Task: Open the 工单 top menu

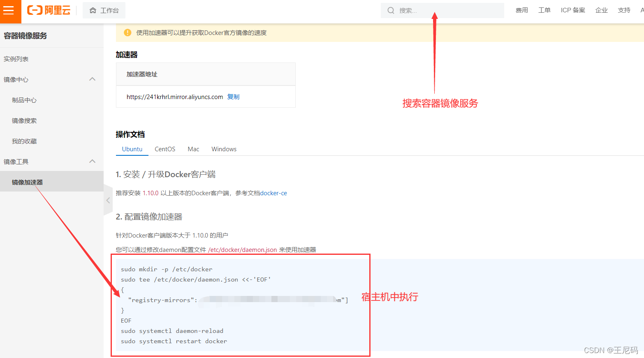Action: pyautogui.click(x=544, y=10)
